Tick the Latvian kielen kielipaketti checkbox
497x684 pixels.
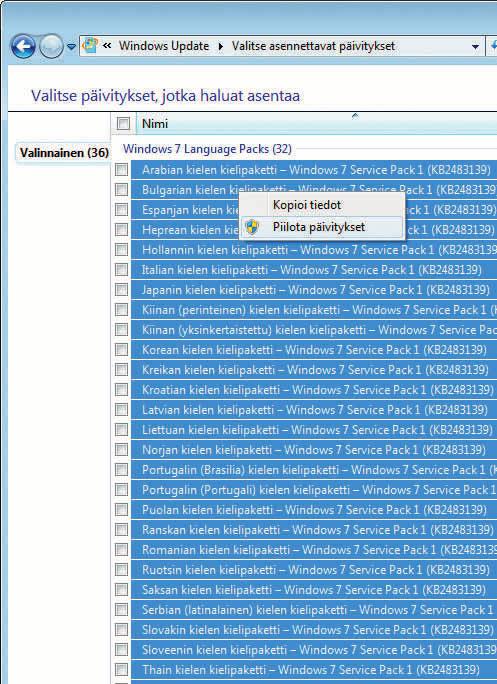pyautogui.click(x=121, y=410)
